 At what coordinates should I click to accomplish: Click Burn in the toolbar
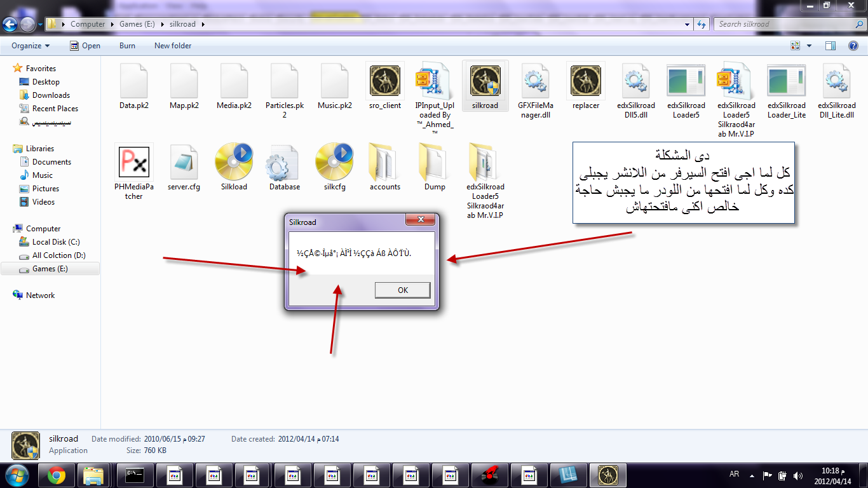pos(127,46)
